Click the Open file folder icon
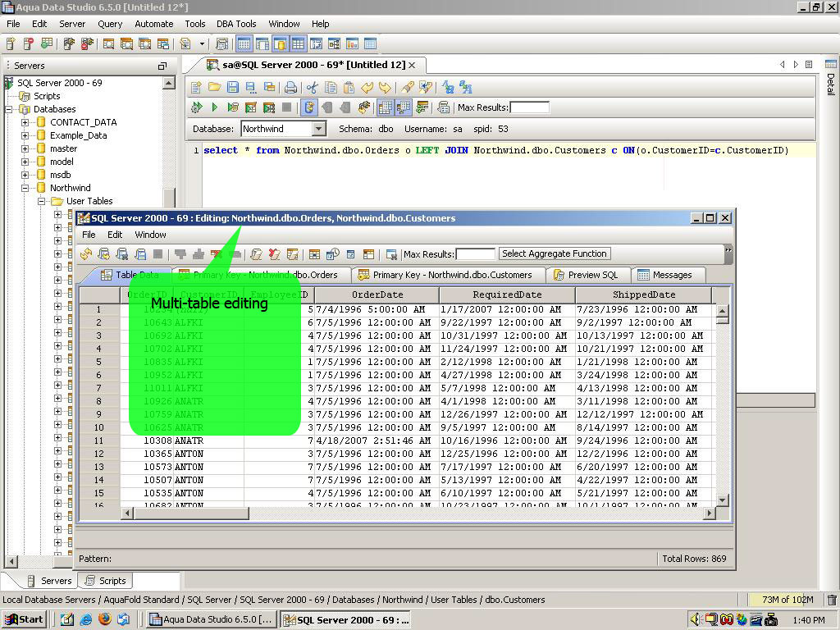This screenshot has height=630, width=840. coord(215,87)
